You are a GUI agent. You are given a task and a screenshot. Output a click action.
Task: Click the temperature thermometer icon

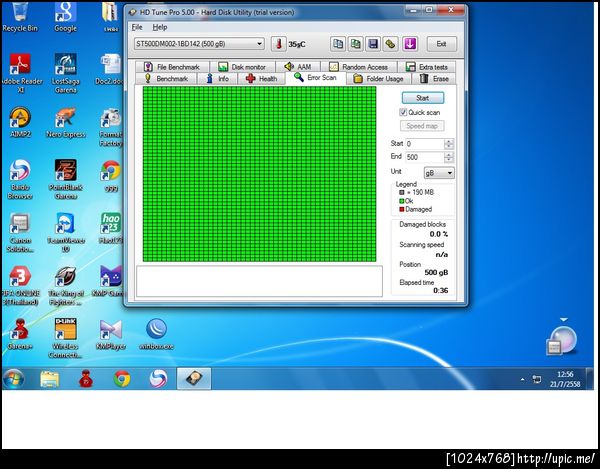[279, 44]
